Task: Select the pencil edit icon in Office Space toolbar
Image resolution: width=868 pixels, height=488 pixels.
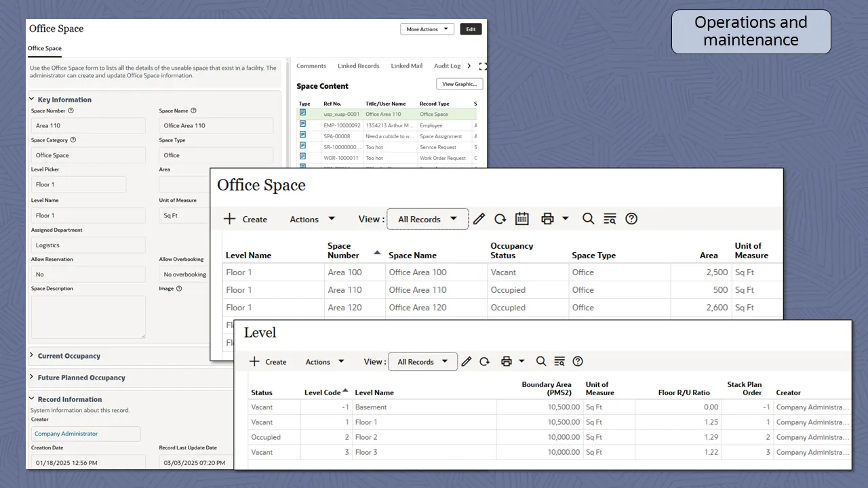Action: click(x=479, y=218)
